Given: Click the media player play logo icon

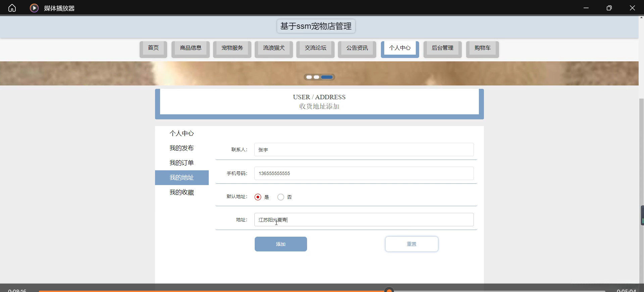Looking at the screenshot, I should tap(34, 8).
